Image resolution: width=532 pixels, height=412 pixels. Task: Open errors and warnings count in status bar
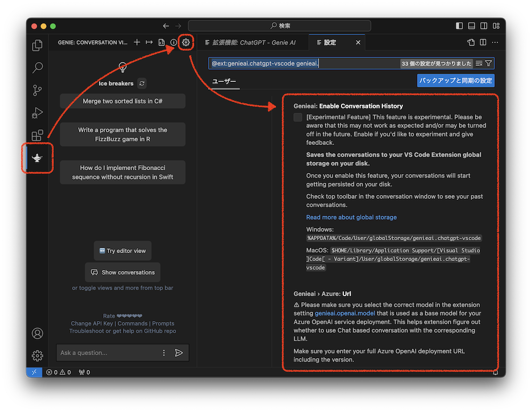(59, 372)
